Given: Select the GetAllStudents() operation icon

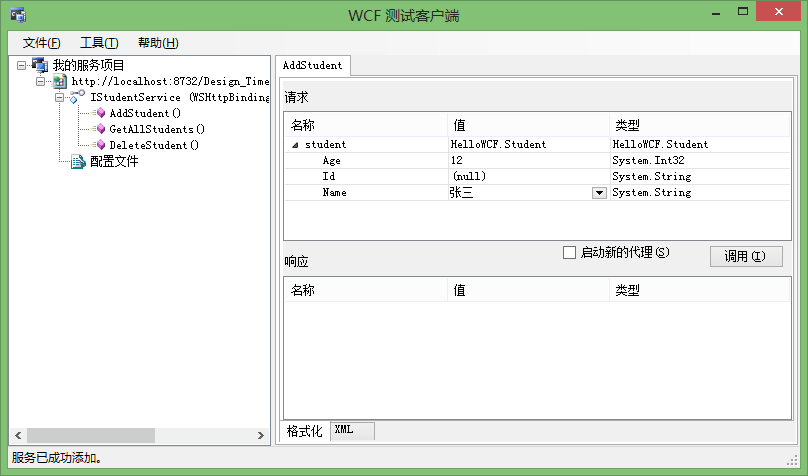Looking at the screenshot, I should tap(99, 129).
